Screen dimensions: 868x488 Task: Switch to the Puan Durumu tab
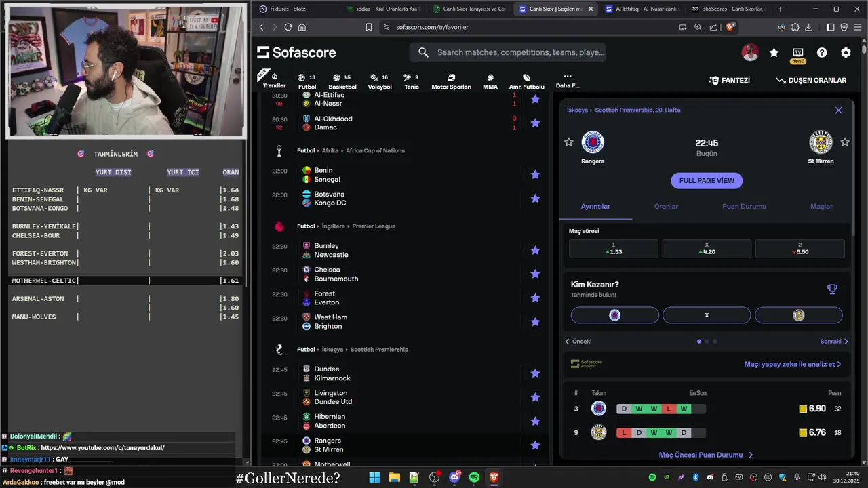click(x=744, y=207)
